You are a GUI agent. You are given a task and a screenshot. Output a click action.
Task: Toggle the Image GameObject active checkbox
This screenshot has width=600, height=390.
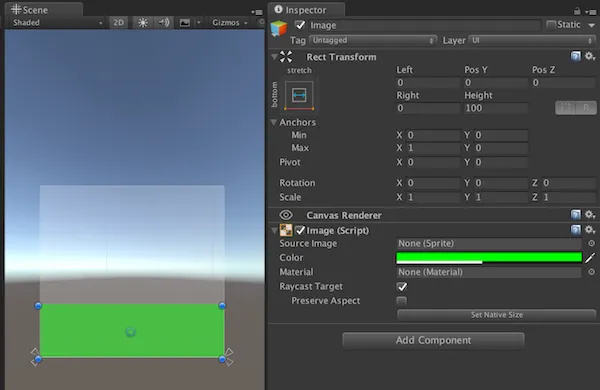[x=300, y=25]
